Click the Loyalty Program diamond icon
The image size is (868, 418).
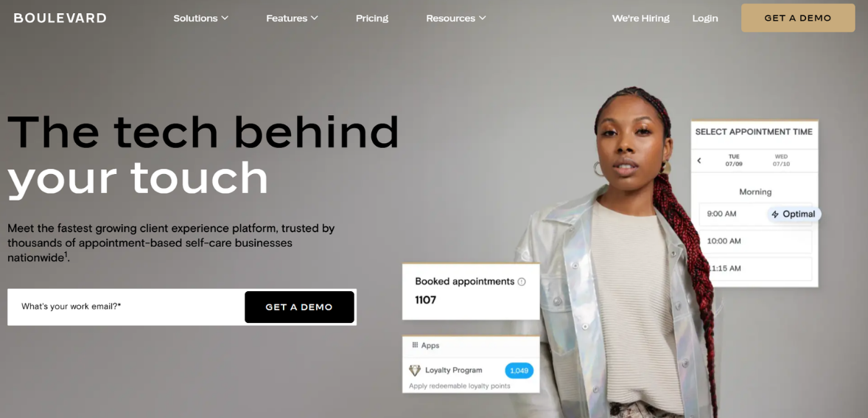coord(415,370)
